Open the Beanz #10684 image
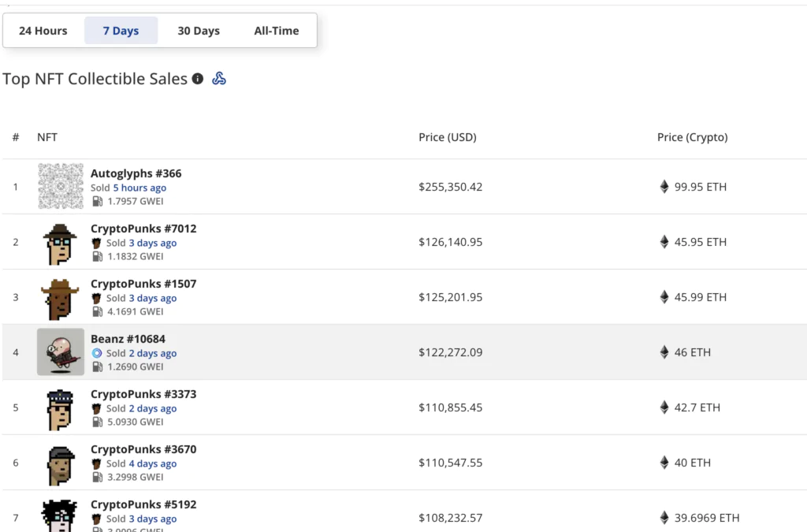807x532 pixels. pyautogui.click(x=61, y=352)
